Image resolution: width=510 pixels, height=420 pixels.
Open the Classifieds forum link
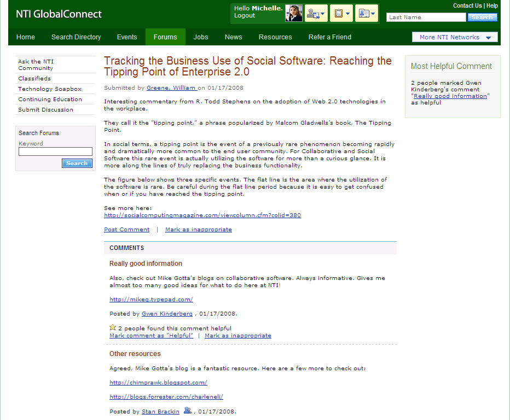click(x=34, y=78)
